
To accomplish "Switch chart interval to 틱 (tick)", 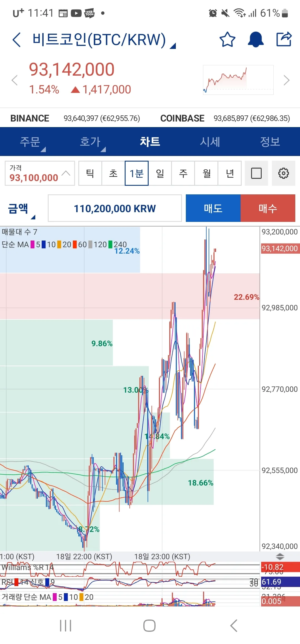I will pyautogui.click(x=90, y=173).
